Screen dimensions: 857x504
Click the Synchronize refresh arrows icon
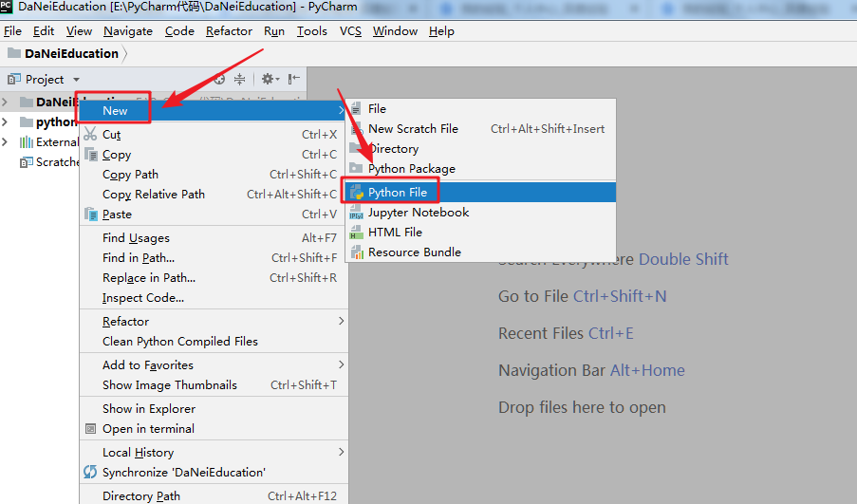coord(90,472)
